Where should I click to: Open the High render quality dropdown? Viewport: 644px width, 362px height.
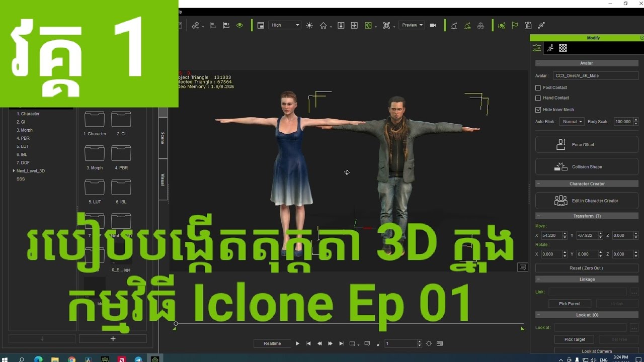coord(284,25)
